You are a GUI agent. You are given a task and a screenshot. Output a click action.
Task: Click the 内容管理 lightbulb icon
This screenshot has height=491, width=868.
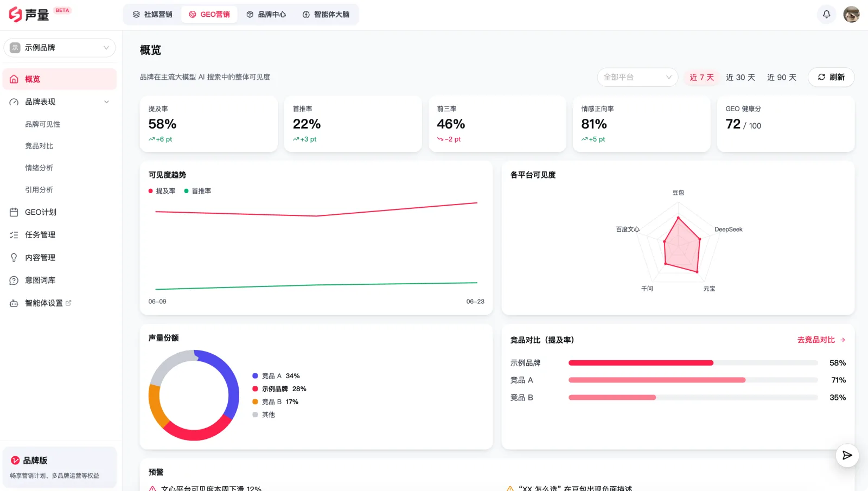[x=14, y=258]
